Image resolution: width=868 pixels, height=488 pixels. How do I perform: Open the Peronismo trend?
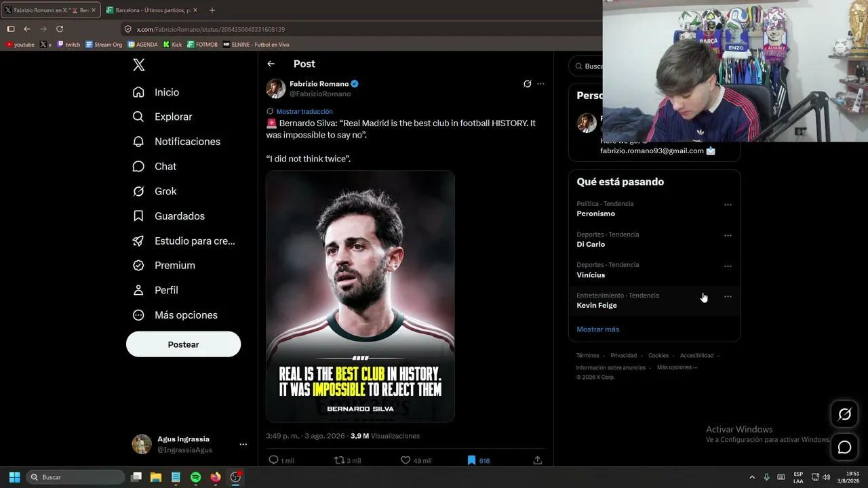(595, 213)
